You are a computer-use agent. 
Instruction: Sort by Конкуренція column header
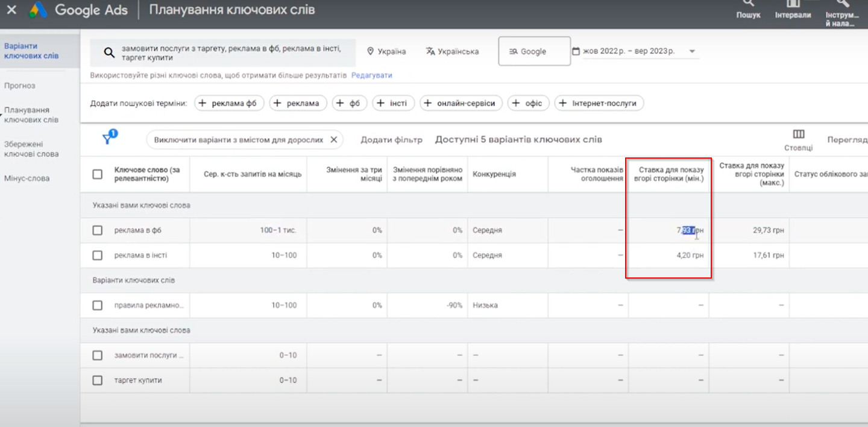coord(494,174)
